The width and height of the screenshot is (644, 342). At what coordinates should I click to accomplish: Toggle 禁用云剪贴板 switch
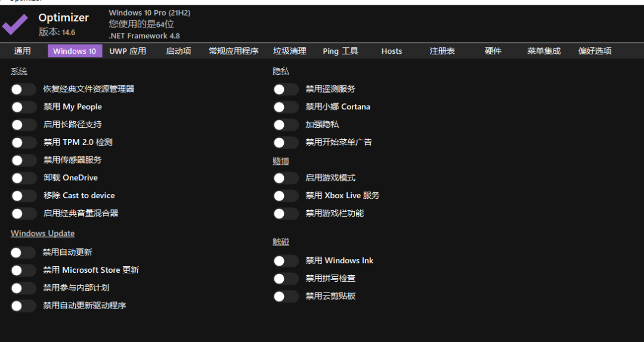[286, 296]
